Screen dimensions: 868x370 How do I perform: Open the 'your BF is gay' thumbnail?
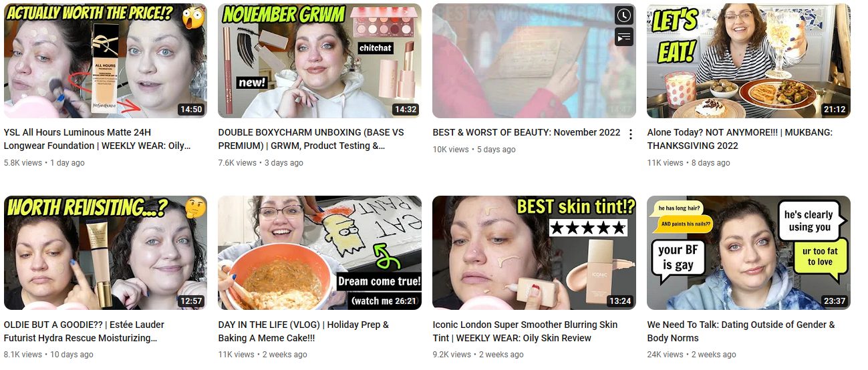coord(748,252)
